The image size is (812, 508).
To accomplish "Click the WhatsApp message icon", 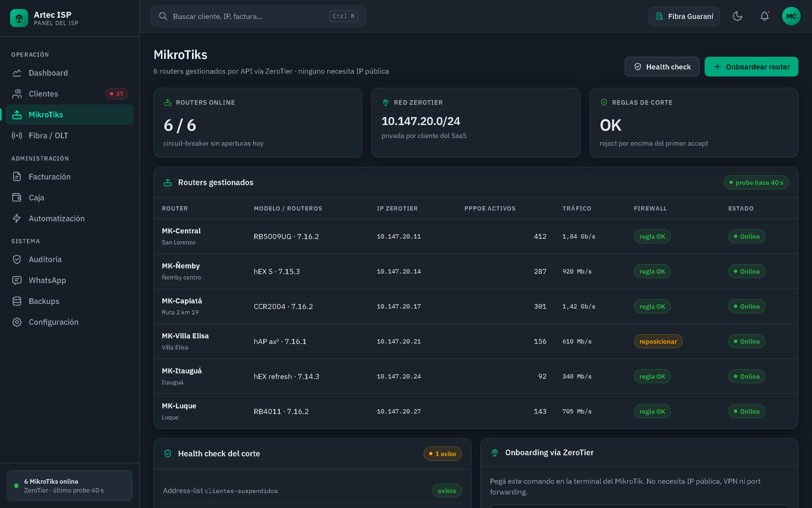I will click(17, 280).
